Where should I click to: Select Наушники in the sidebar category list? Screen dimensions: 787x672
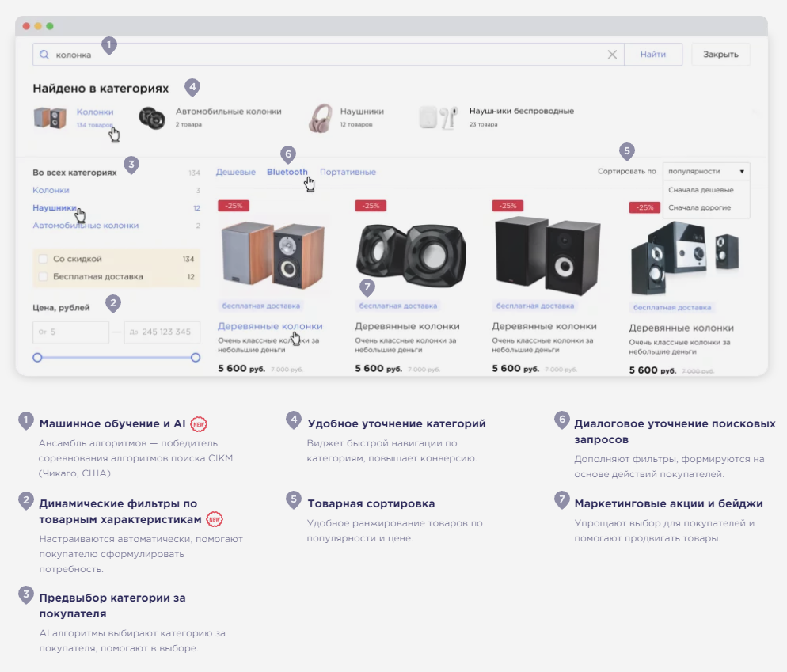(54, 207)
